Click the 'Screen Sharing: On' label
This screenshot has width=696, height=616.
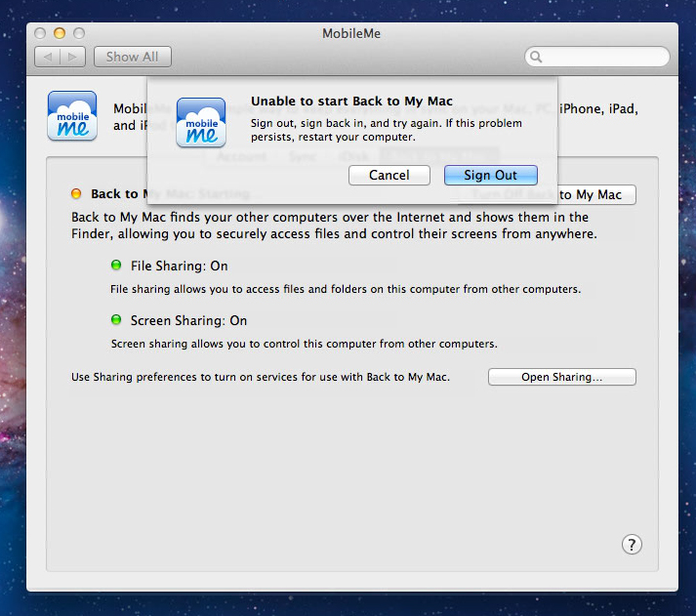pyautogui.click(x=188, y=320)
